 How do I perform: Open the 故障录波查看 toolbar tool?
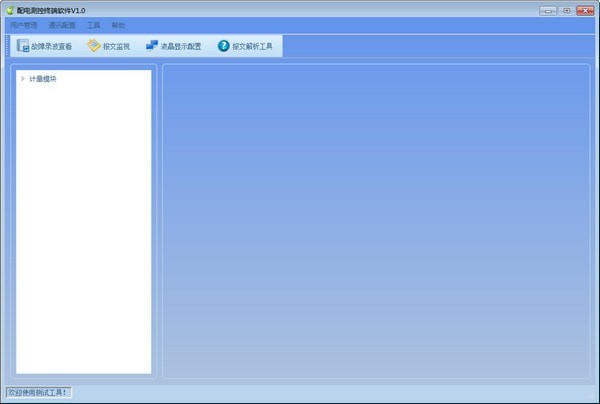[44, 46]
